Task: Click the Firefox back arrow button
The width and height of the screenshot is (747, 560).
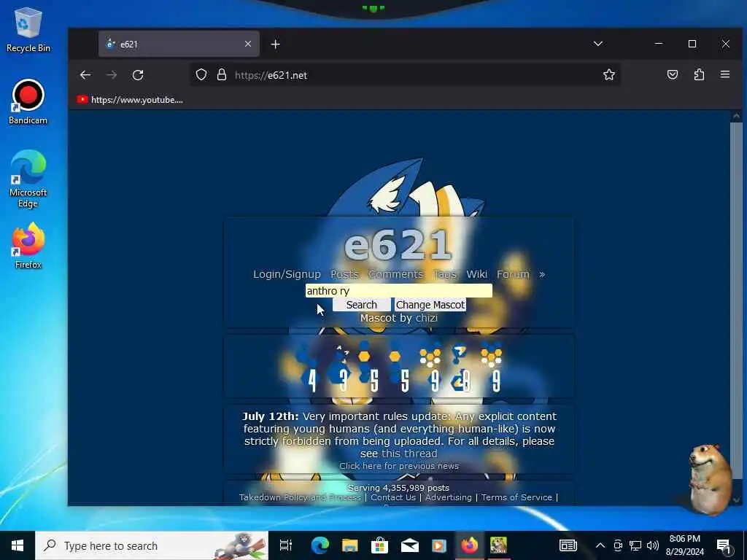Action: point(85,75)
